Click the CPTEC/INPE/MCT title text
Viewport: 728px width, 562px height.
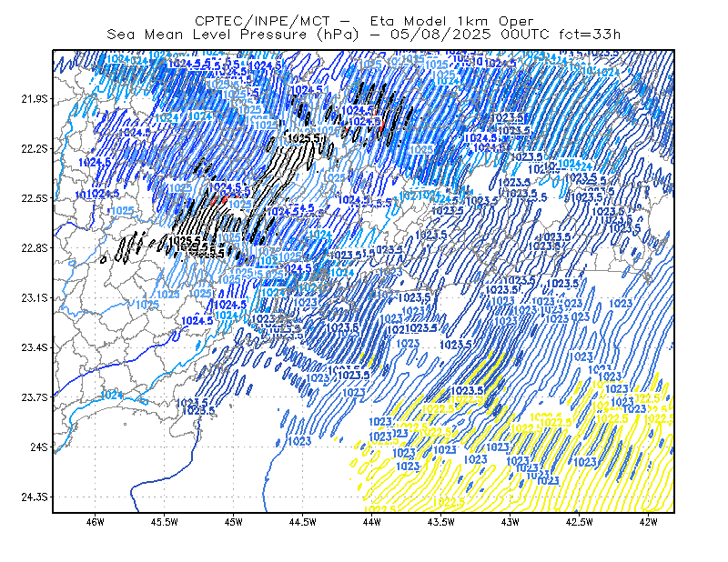click(262, 21)
